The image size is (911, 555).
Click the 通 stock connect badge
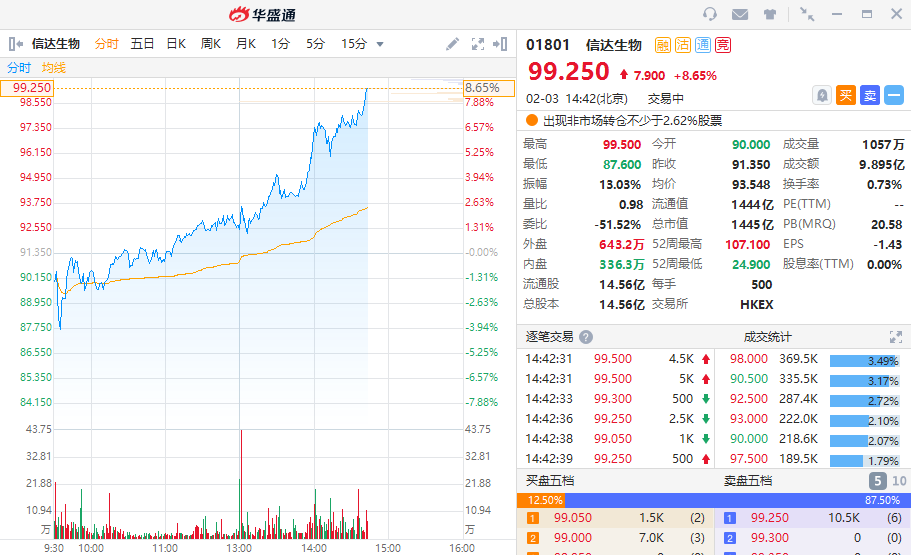pyautogui.click(x=703, y=45)
